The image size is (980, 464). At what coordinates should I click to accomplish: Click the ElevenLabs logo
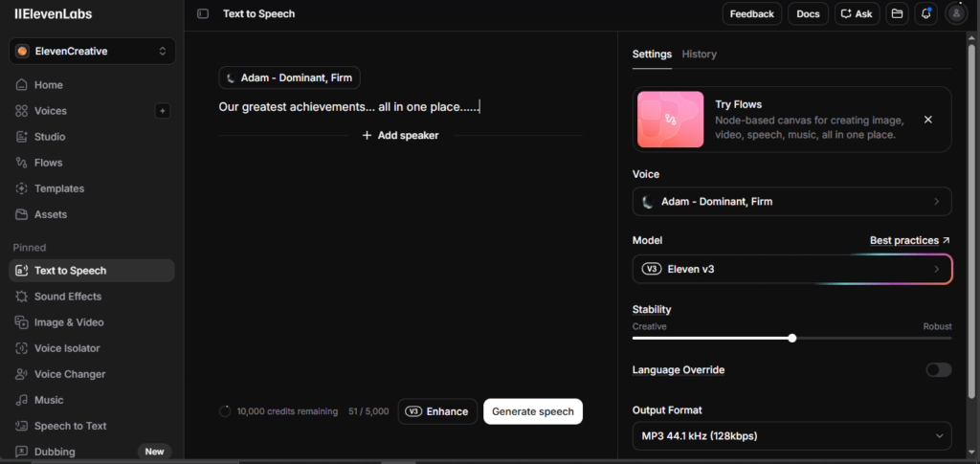[x=54, y=13]
